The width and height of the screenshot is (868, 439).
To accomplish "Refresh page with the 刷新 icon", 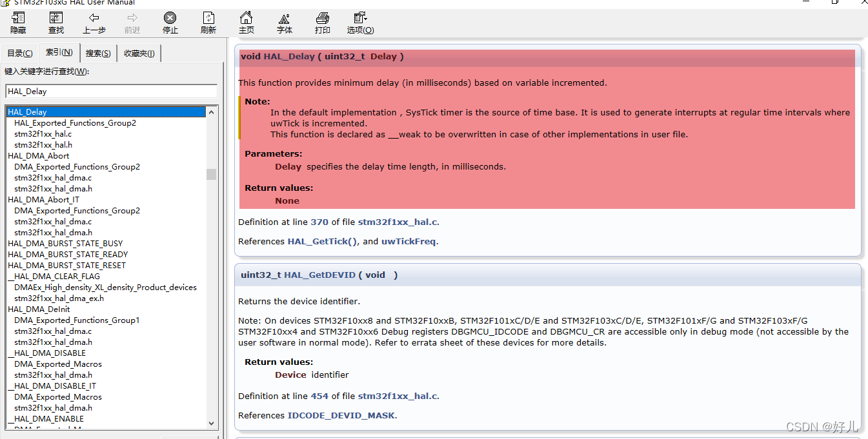I will click(x=208, y=23).
